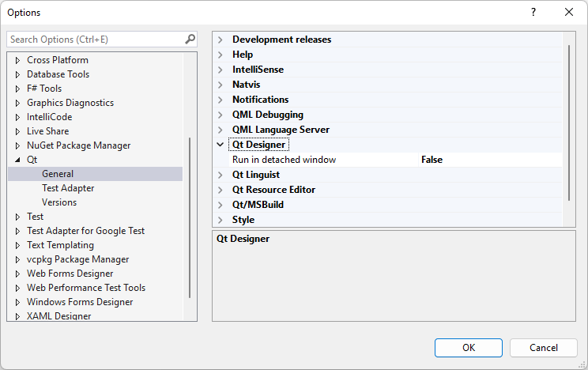588x370 pixels.
Task: Expand vcpkg Package Manager node arrow
Action: 17,259
